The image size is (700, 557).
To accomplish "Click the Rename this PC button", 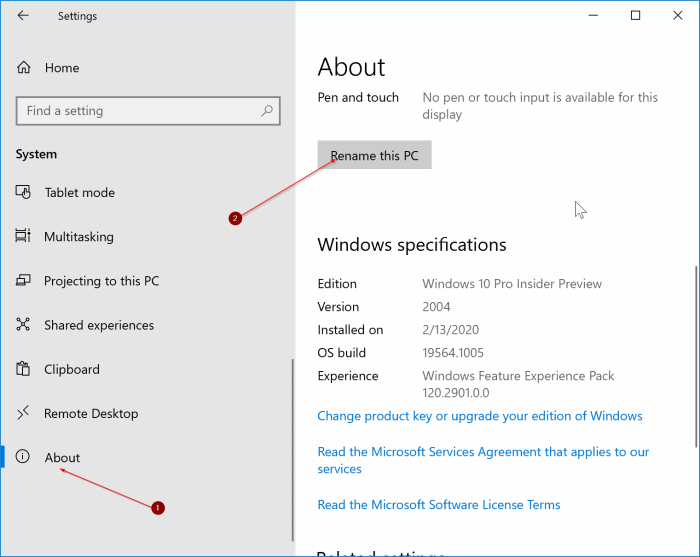I will pos(375,155).
